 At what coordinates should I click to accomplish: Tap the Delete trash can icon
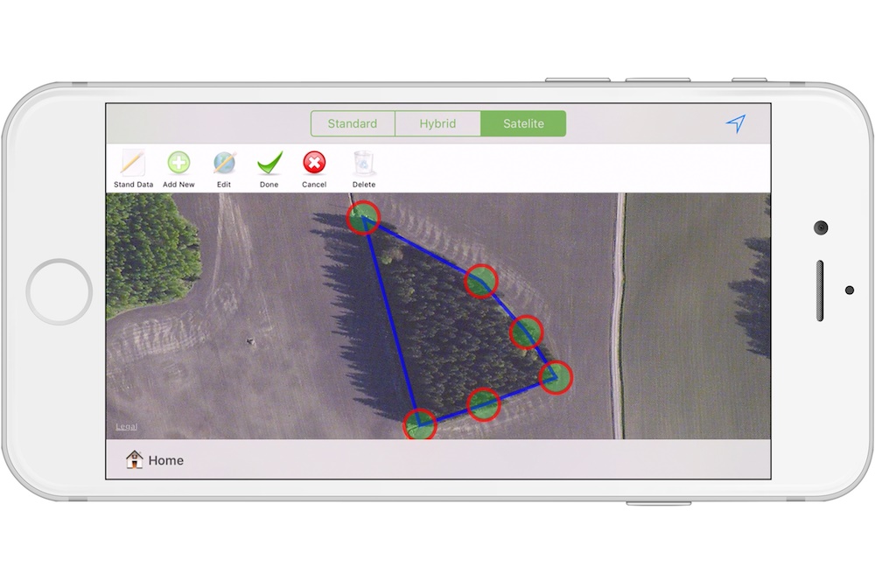click(x=364, y=163)
